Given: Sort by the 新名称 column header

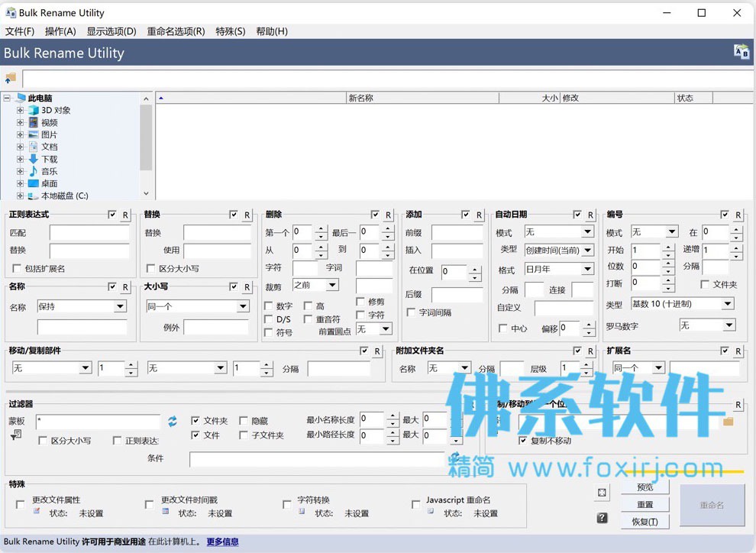Looking at the screenshot, I should point(422,98).
